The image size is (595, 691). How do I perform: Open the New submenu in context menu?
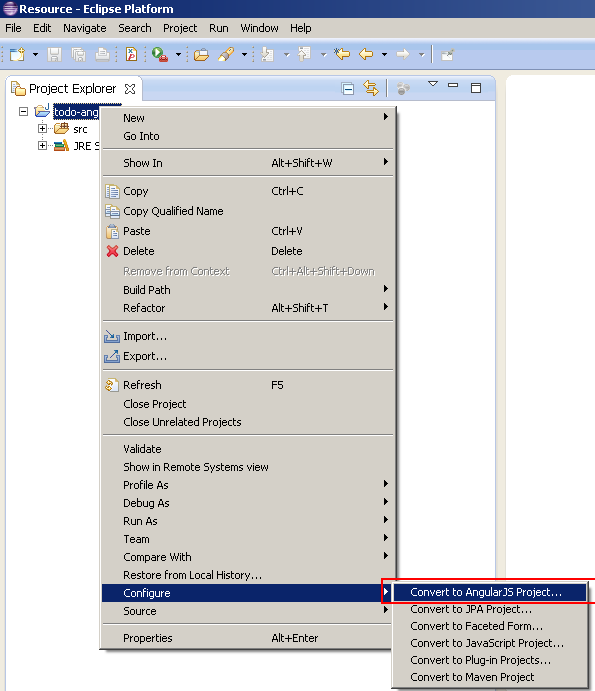pyautogui.click(x=247, y=118)
